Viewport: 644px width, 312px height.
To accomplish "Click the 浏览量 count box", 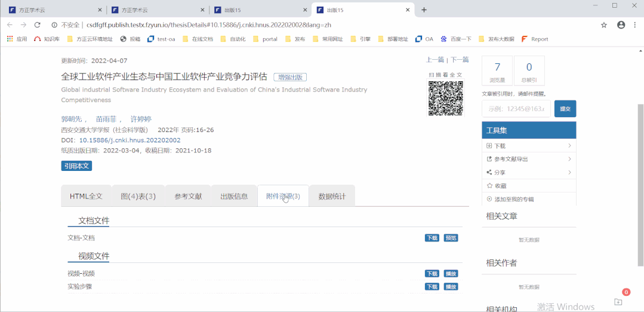I will [497, 71].
